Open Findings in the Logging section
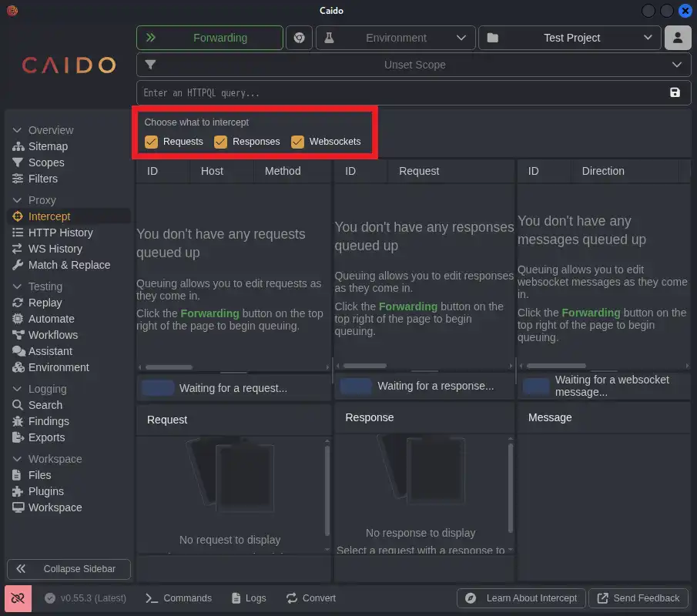Viewport: 697px width, 616px height. coord(49,421)
